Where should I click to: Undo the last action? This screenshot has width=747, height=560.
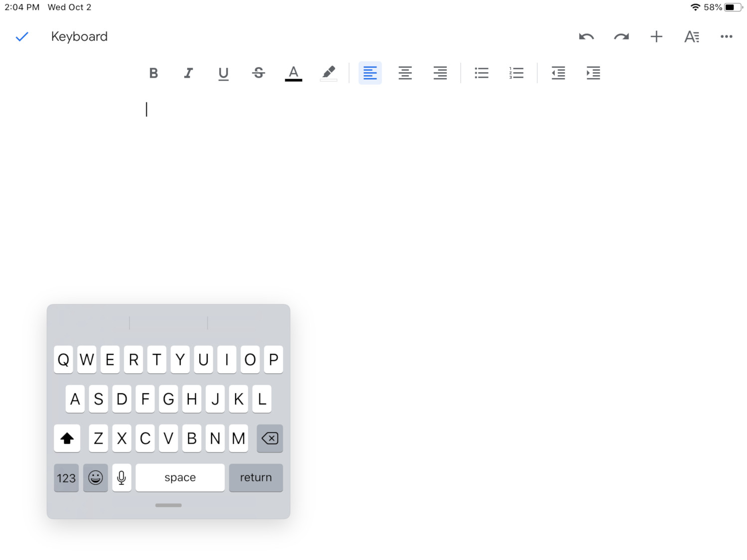tap(586, 36)
